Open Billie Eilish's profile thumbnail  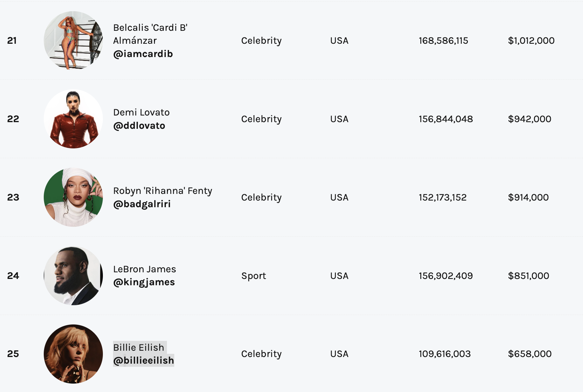[x=73, y=354]
